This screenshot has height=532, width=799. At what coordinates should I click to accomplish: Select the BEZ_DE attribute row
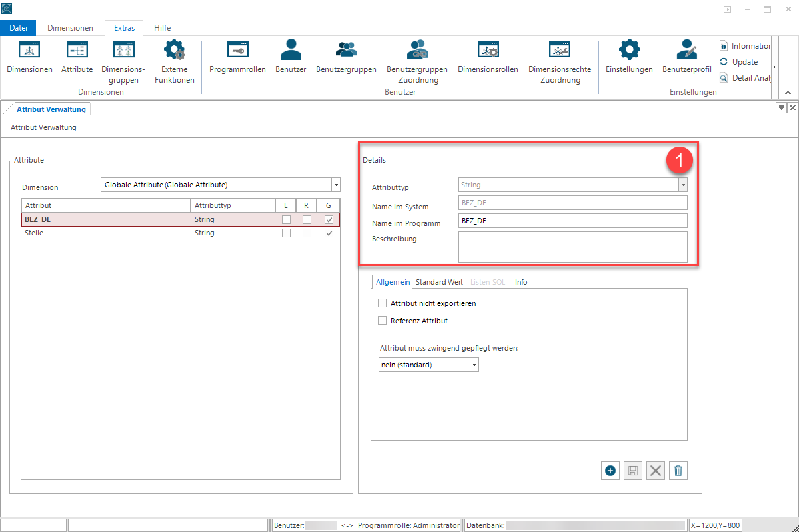click(x=180, y=219)
